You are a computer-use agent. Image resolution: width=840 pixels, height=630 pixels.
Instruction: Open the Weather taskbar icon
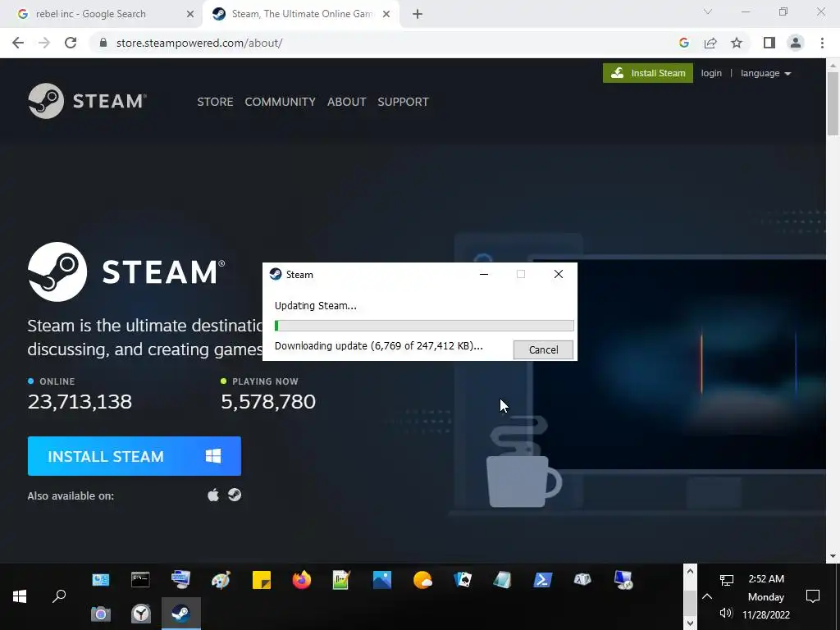coord(422,580)
